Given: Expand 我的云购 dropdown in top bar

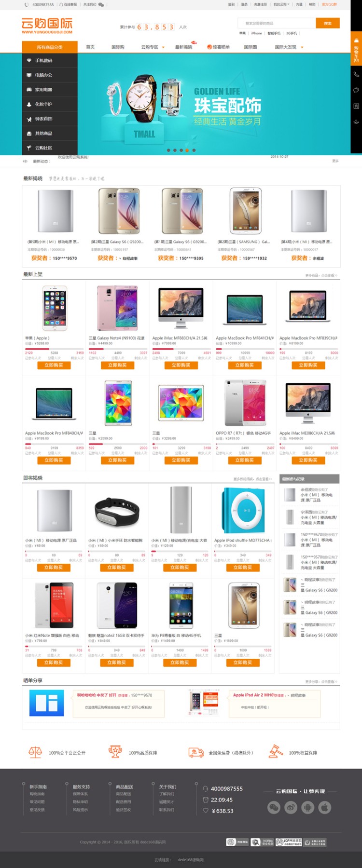Looking at the screenshot, I should point(281,4).
